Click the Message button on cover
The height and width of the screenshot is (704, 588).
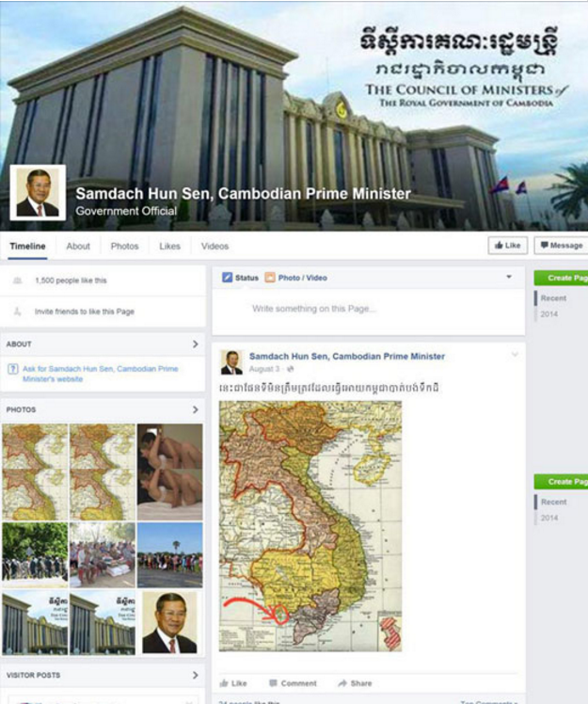point(561,246)
